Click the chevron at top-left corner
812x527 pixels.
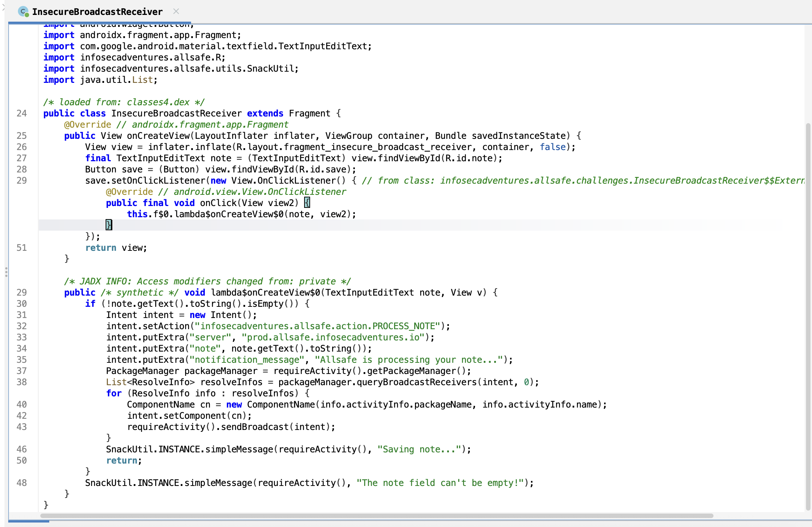pos(3,7)
